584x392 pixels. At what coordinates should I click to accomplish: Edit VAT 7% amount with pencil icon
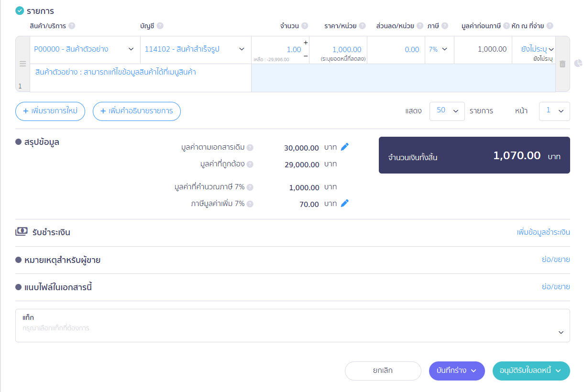point(345,203)
